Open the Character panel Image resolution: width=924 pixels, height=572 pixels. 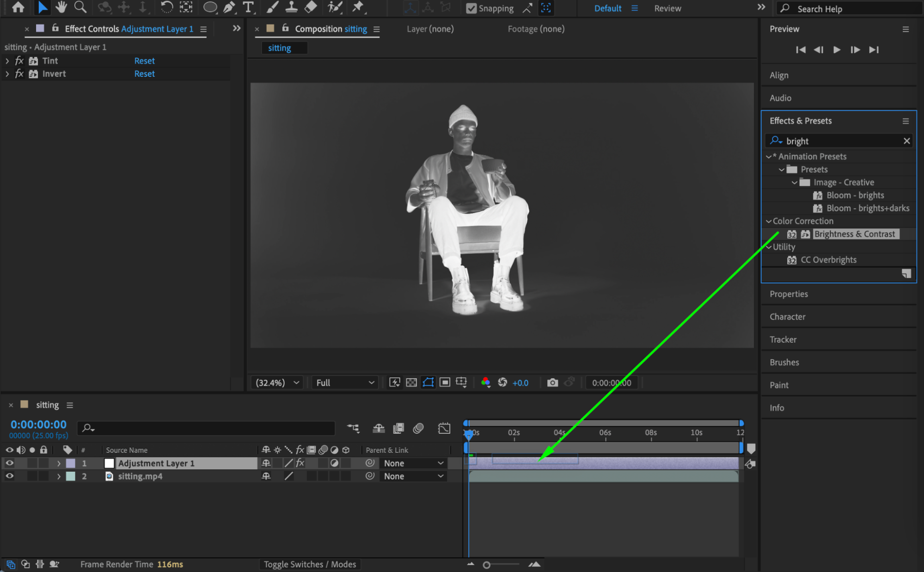[x=787, y=317]
